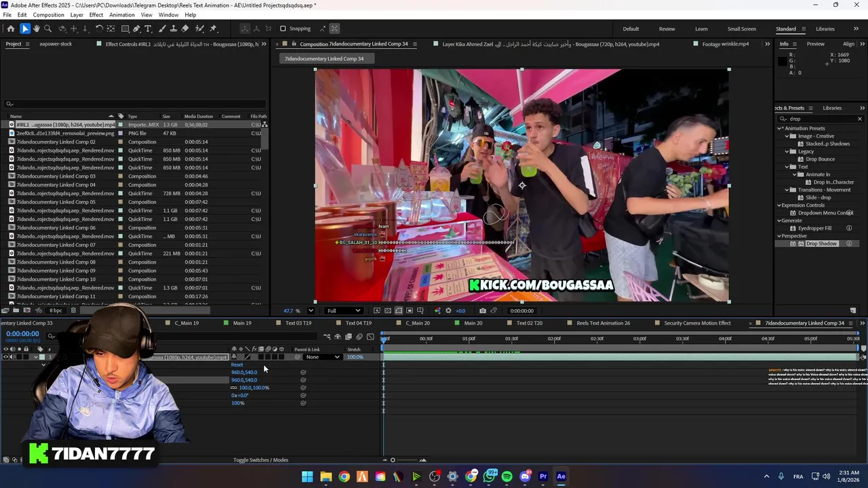Collapse the Animation Presets group
Screen dimensions: 868x488
coord(780,128)
